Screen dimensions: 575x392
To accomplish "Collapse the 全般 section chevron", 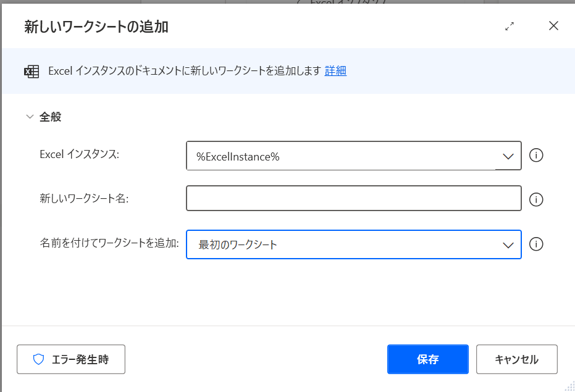I will click(29, 117).
